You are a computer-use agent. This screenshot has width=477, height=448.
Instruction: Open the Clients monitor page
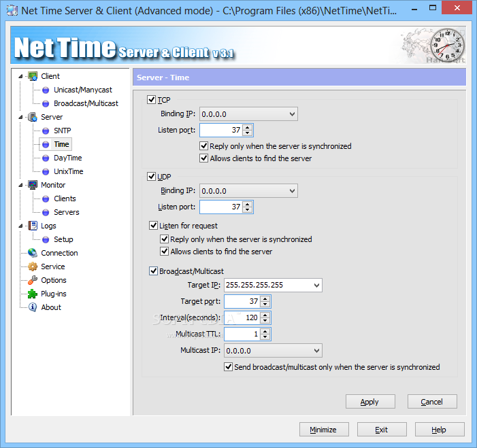(65, 199)
